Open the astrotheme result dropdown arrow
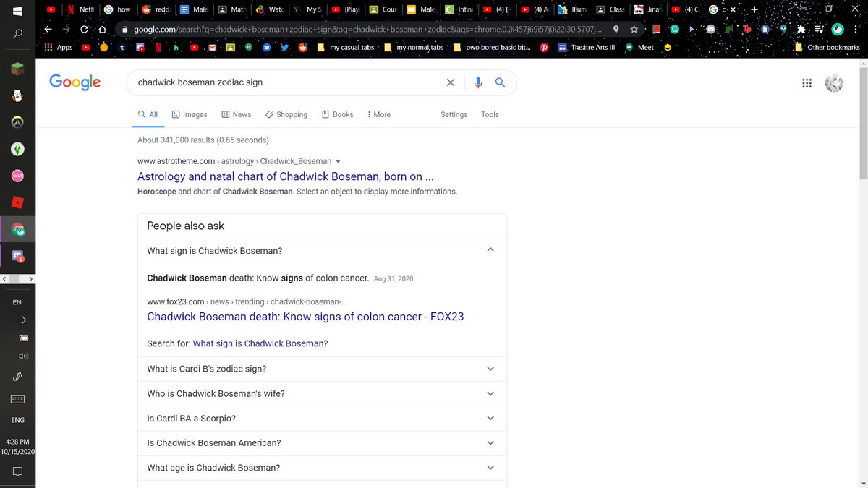The image size is (868, 488). click(339, 162)
